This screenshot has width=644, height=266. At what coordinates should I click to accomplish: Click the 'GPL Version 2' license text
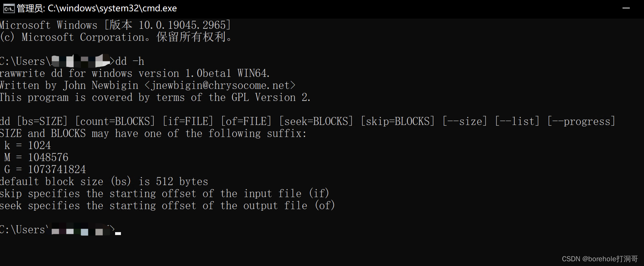(270, 98)
